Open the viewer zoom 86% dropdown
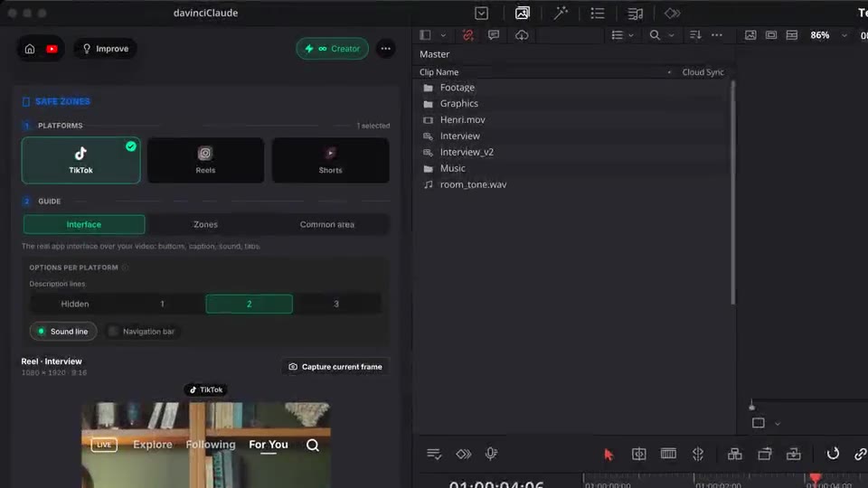The height and width of the screenshot is (488, 868). click(828, 35)
